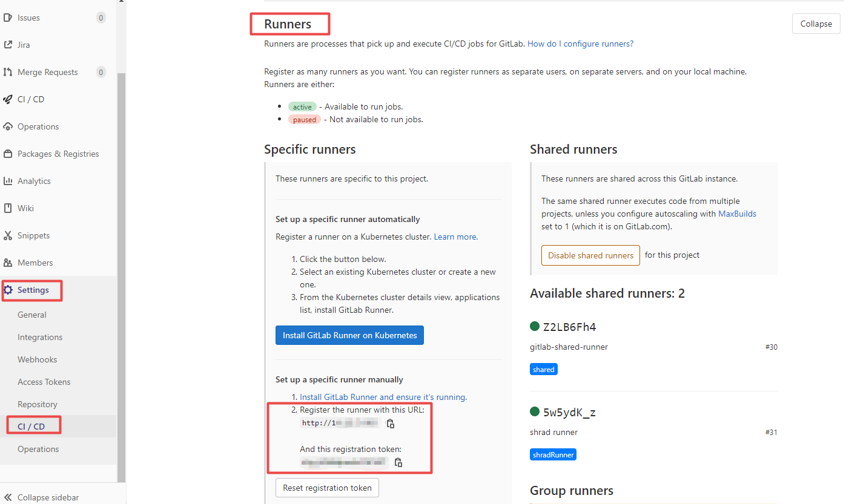Click the Analytics chart icon
The height and width of the screenshot is (504, 849).
coord(8,181)
